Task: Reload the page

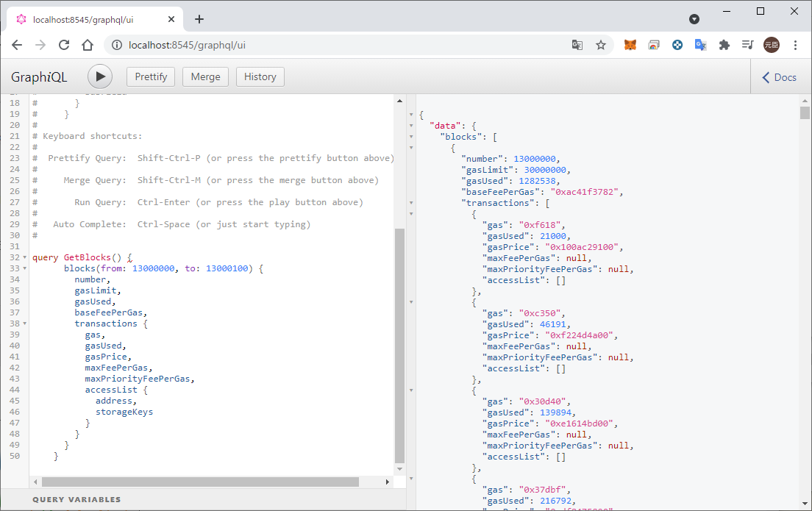Action: pos(64,45)
